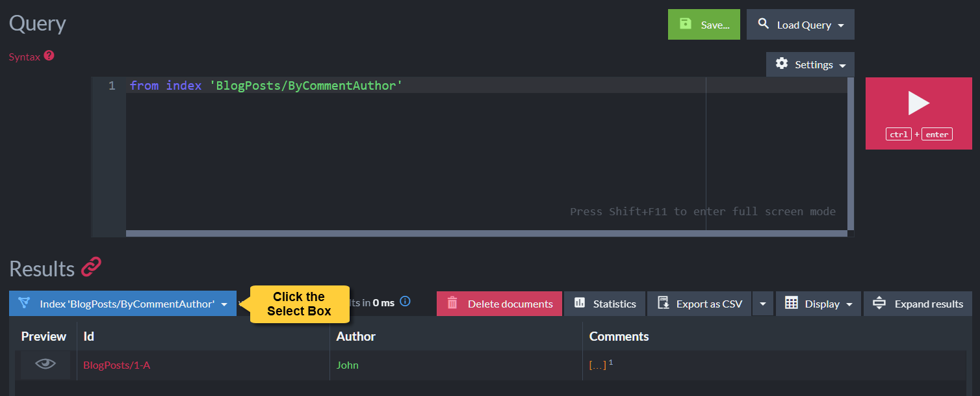Click the Delete documents button
980x396 pixels.
point(499,304)
